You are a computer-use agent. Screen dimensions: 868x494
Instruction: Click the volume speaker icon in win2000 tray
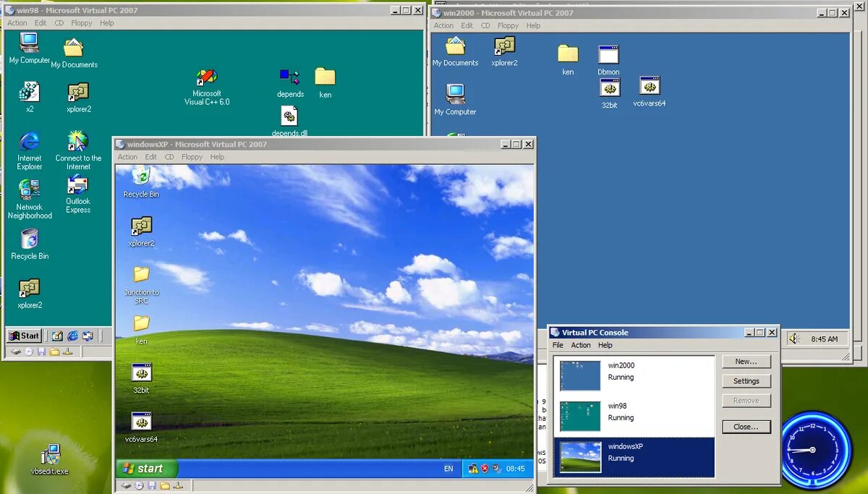793,338
